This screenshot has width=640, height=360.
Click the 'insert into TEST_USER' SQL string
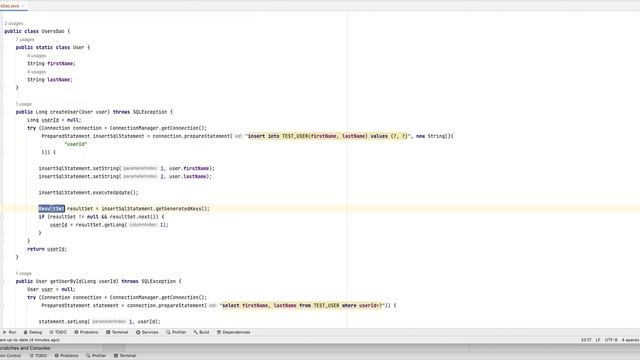[x=328, y=136]
